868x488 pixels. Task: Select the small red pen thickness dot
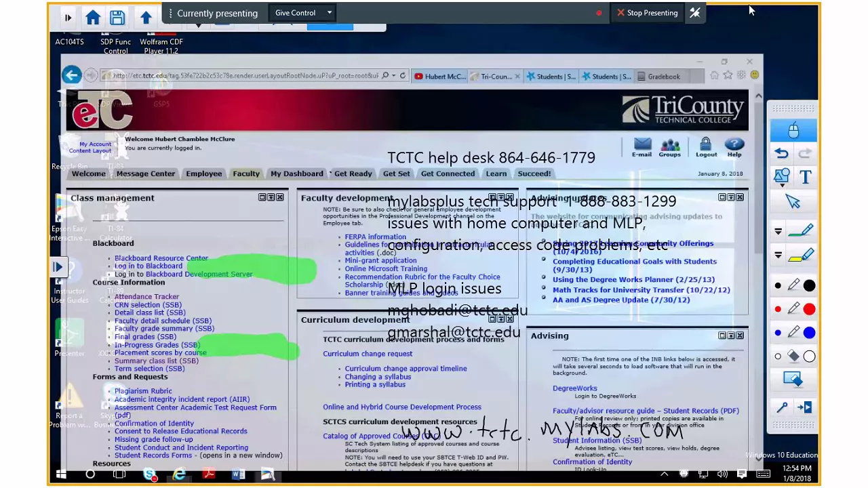778,309
